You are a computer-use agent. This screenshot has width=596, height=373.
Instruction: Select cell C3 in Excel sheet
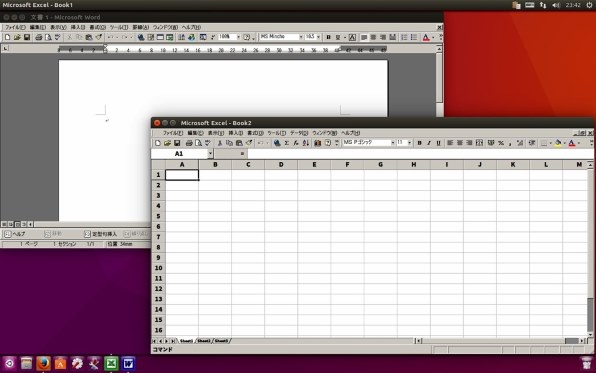(x=248, y=195)
